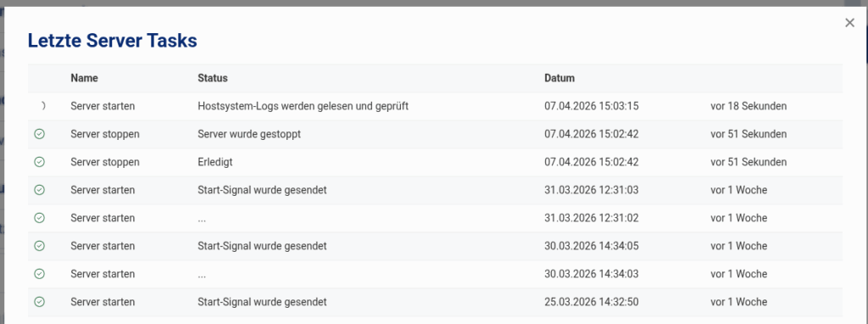Image resolution: width=868 pixels, height=324 pixels.
Task: Click the checkmark icon of the 30.03.2026 14:34:05 task
Action: click(39, 246)
